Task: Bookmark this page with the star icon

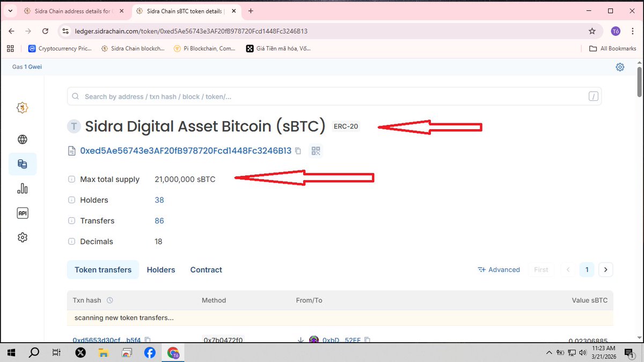Action: (592, 31)
